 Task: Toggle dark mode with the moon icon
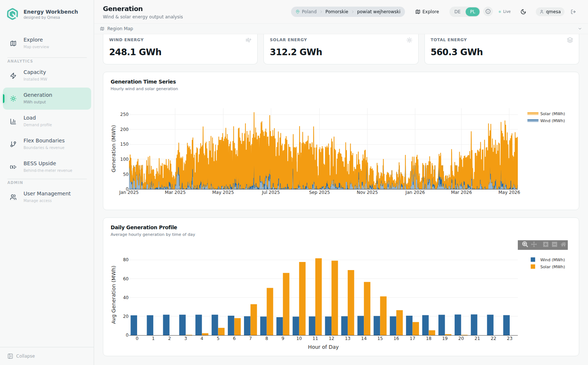(523, 12)
